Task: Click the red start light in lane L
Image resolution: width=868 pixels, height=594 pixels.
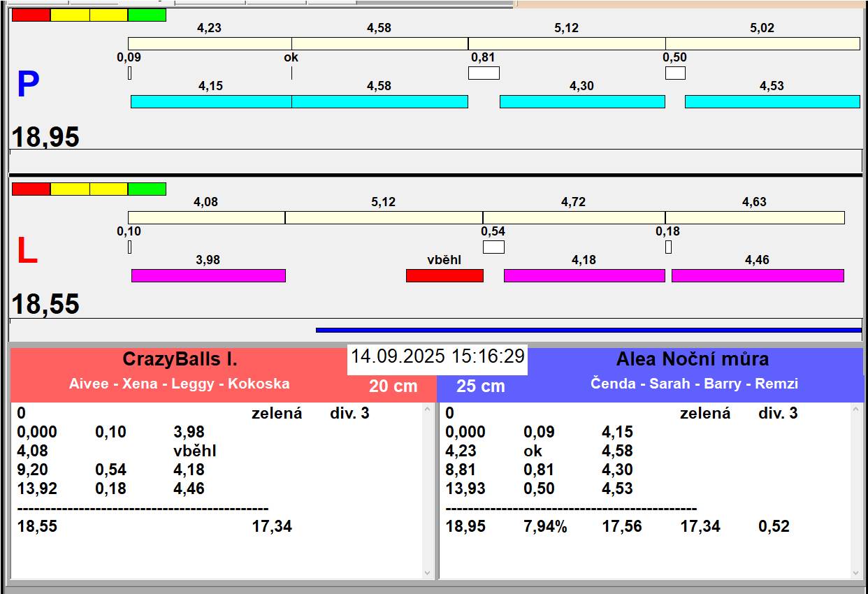Action: 31,189
